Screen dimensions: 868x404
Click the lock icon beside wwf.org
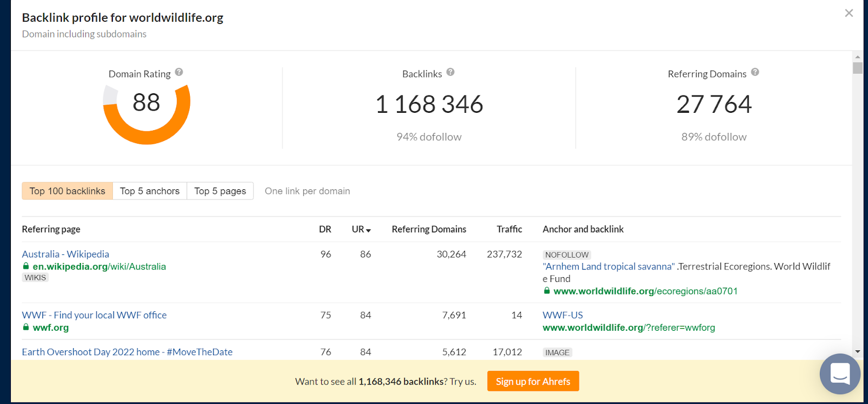pyautogui.click(x=25, y=328)
